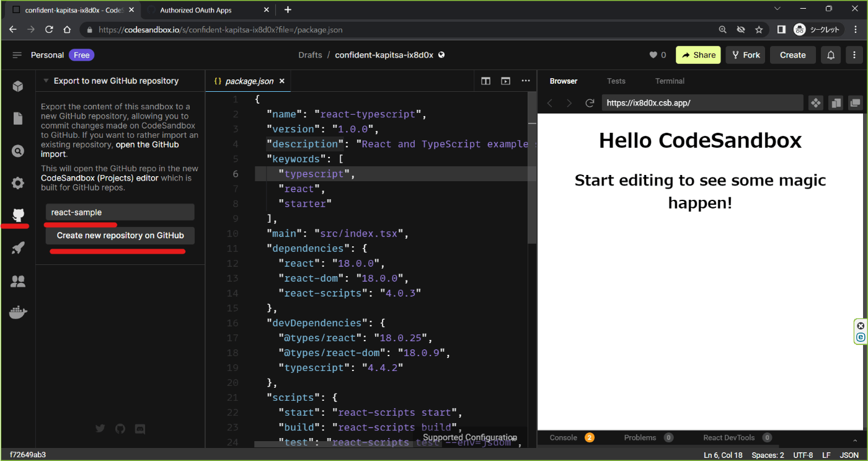Close the package.json tab
Image resolution: width=868 pixels, height=461 pixels.
281,81
